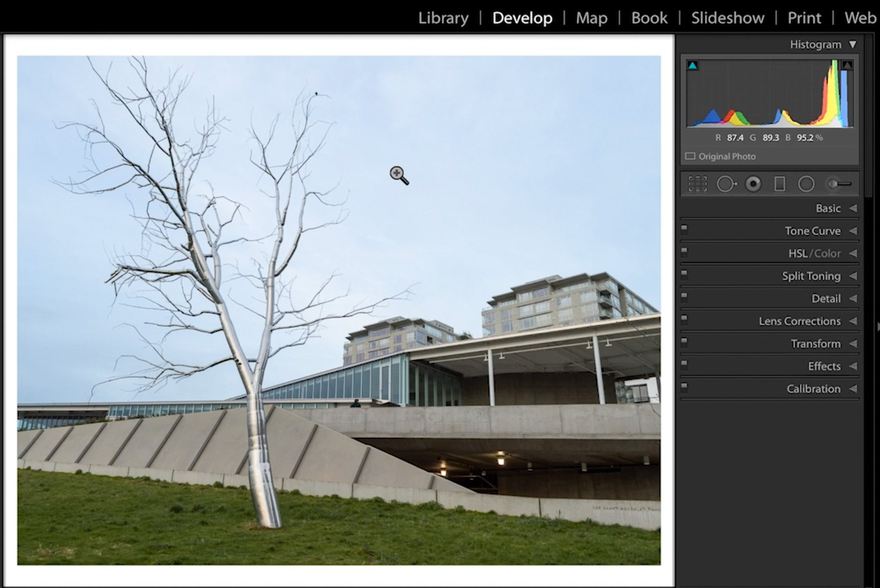Select the Graduated Filter tool
The width and height of the screenshot is (880, 588).
click(780, 183)
